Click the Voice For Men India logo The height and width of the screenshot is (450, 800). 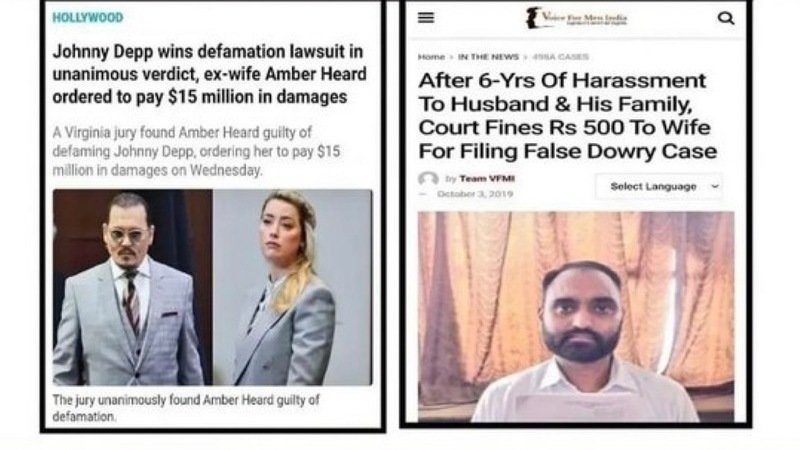(577, 18)
